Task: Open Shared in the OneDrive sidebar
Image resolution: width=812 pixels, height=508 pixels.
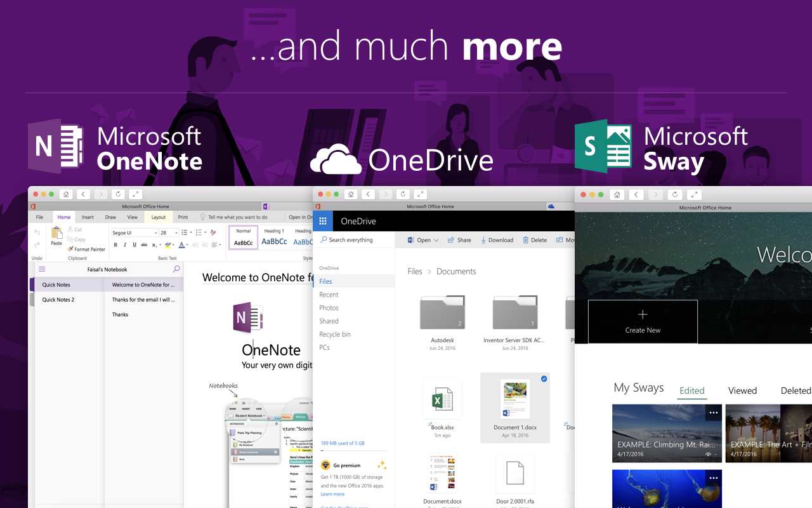Action: (x=329, y=321)
